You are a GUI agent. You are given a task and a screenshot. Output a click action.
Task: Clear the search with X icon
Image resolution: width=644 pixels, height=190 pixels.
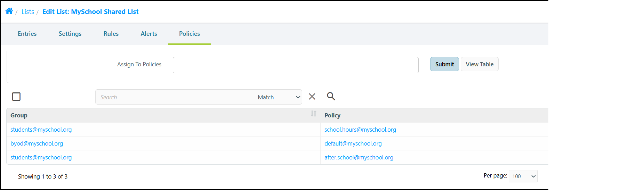[312, 97]
